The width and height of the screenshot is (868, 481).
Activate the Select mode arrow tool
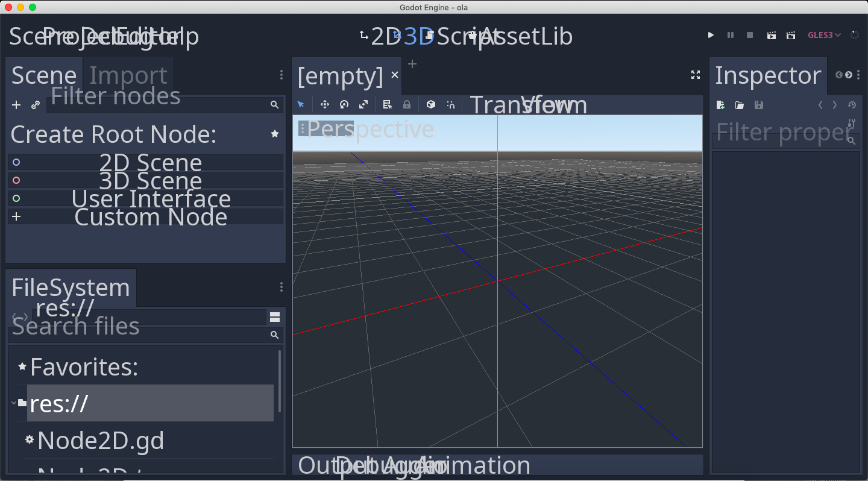coord(301,105)
